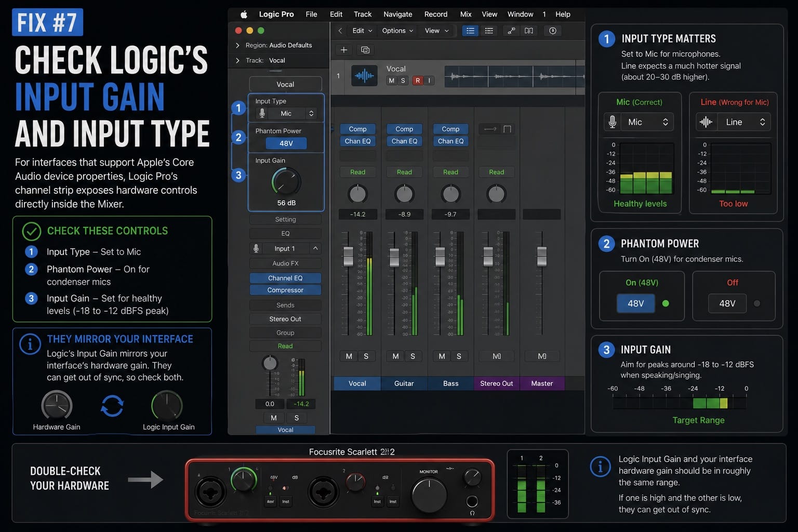Toggle input monitoring I on Vocal track
The width and height of the screenshot is (798, 532).
(429, 81)
